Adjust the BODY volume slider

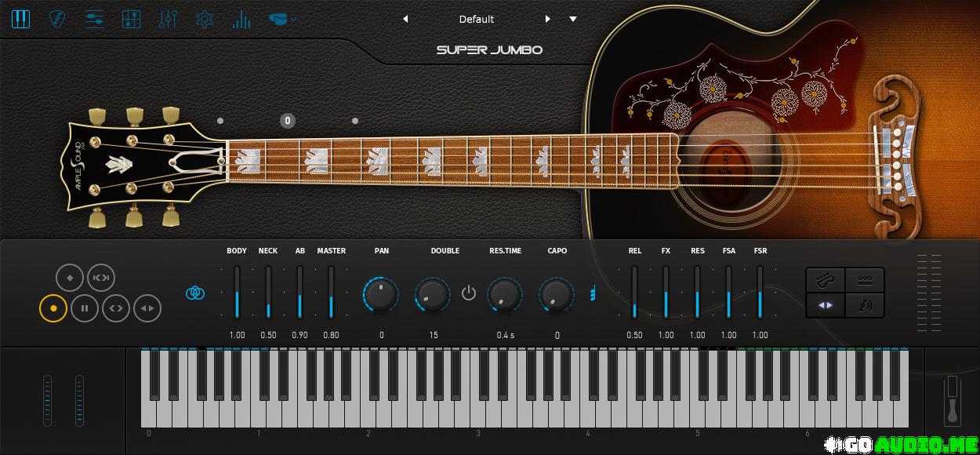click(237, 292)
